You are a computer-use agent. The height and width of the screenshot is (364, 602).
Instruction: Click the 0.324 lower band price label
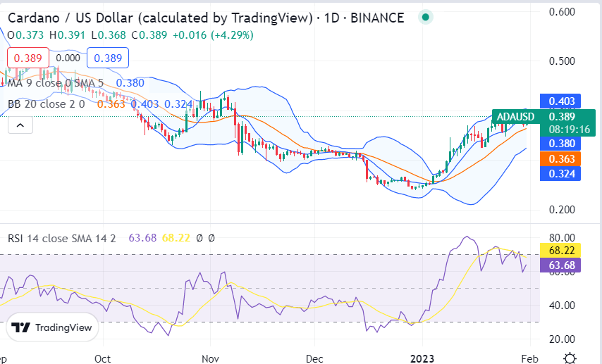pyautogui.click(x=560, y=173)
